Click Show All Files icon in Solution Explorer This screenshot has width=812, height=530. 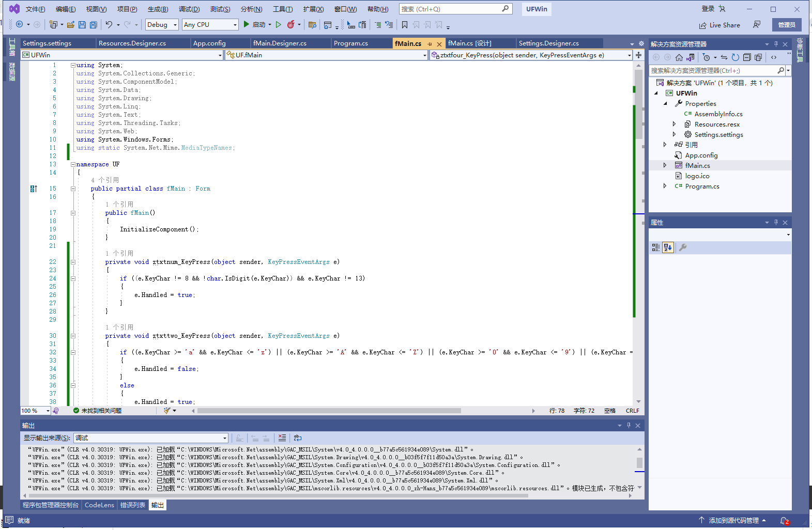click(758, 57)
